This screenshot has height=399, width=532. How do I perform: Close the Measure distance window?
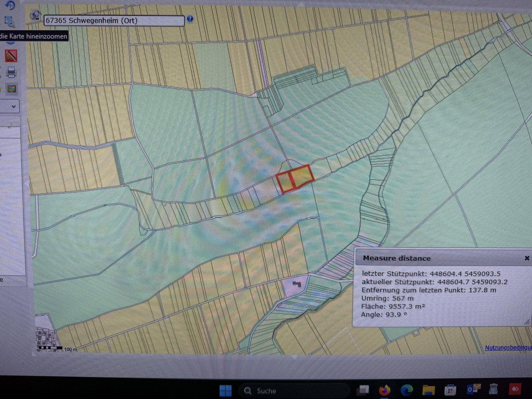tap(527, 258)
